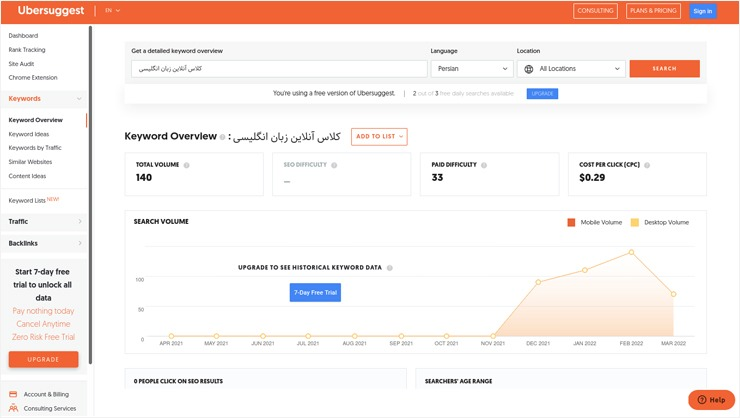The width and height of the screenshot is (740, 418).
Task: Open the Help chat button
Action: [711, 400]
